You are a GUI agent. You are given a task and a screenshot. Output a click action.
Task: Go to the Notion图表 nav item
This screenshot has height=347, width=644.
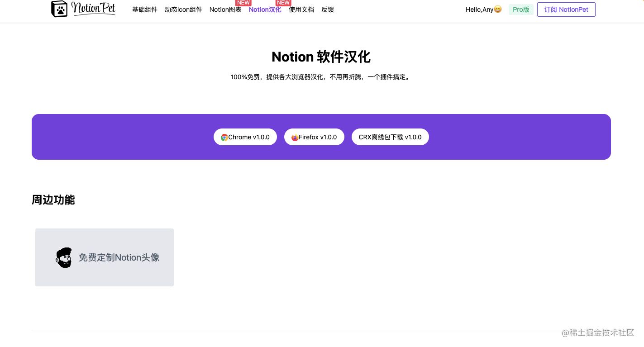coord(225,10)
